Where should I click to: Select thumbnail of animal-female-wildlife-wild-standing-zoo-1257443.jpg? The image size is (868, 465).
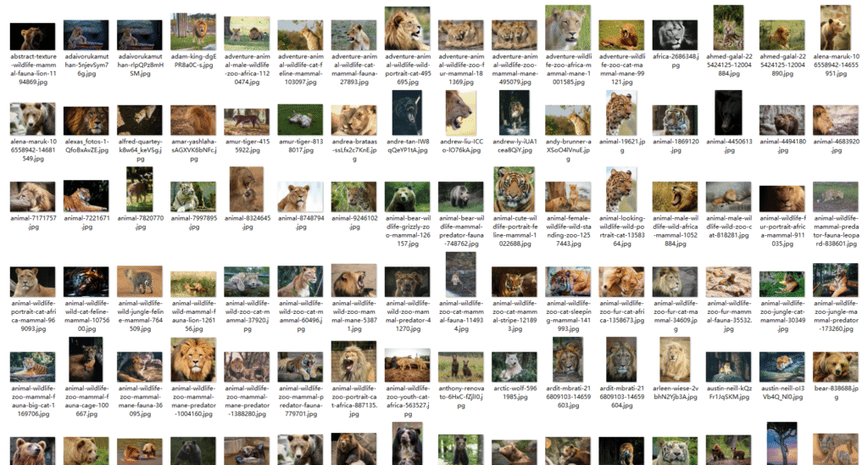568,197
